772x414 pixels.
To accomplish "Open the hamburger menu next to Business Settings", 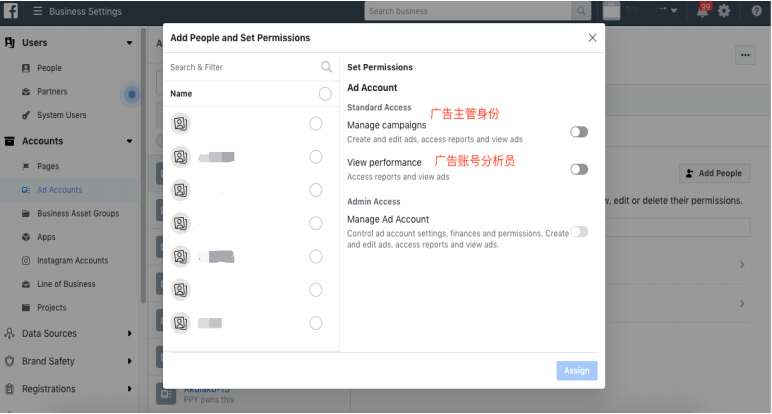I will point(38,11).
